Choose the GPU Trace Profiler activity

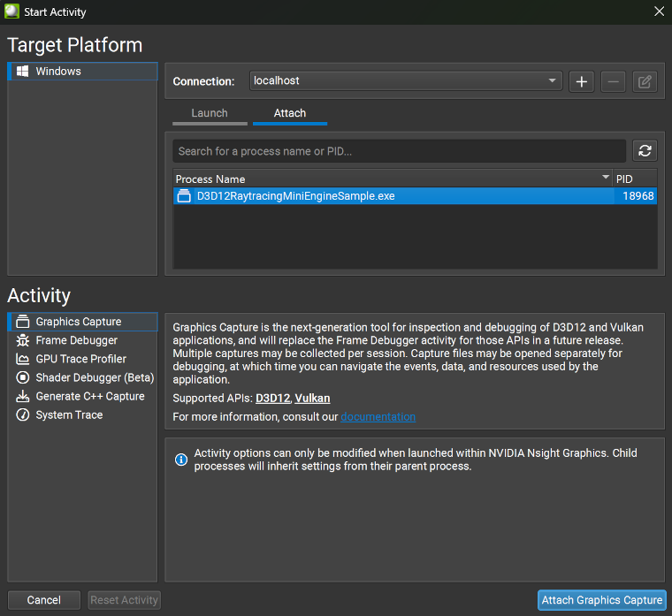(80, 359)
